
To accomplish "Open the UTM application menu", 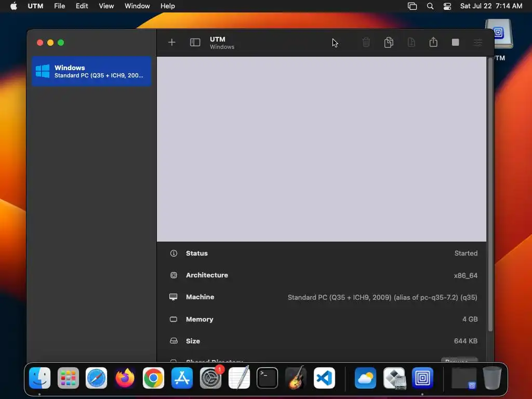I will tap(35, 6).
